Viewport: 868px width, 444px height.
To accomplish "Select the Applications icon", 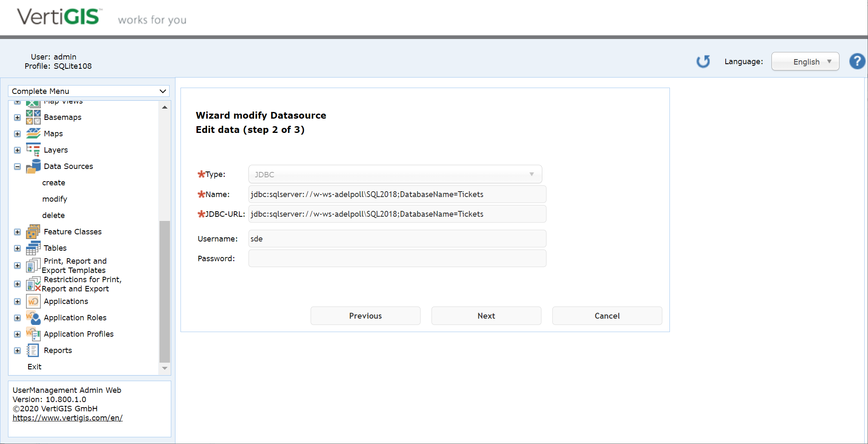I will pos(33,301).
